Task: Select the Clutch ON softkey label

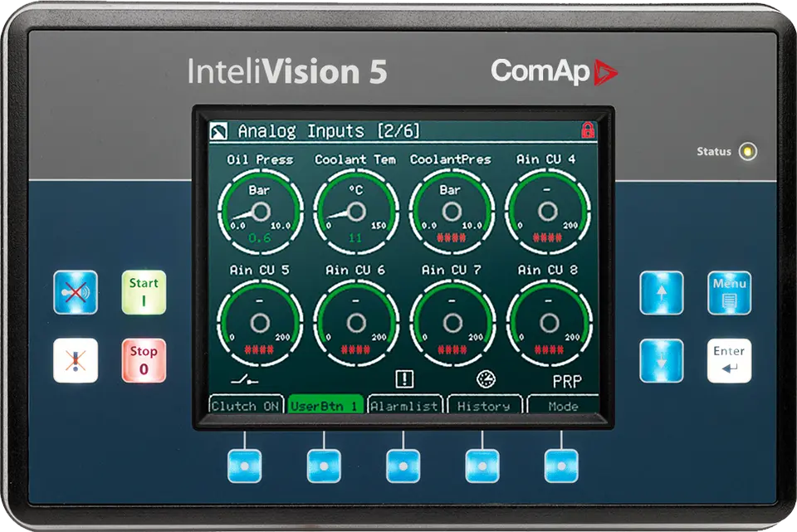Action: pyautogui.click(x=246, y=405)
